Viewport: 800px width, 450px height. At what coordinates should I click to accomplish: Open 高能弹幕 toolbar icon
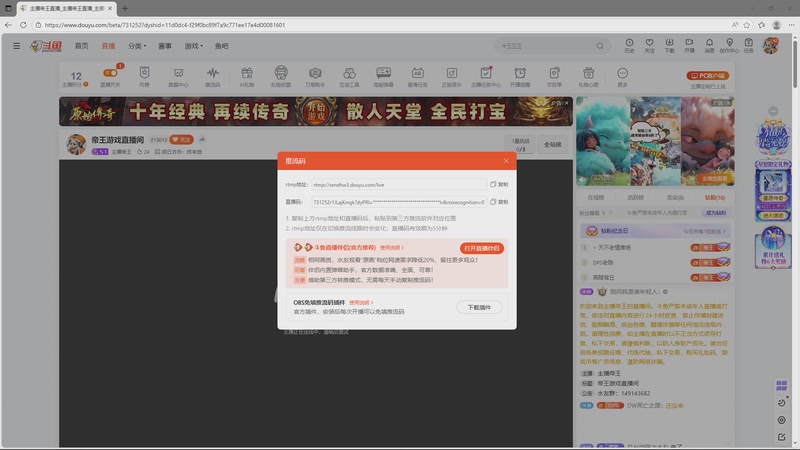(384, 77)
